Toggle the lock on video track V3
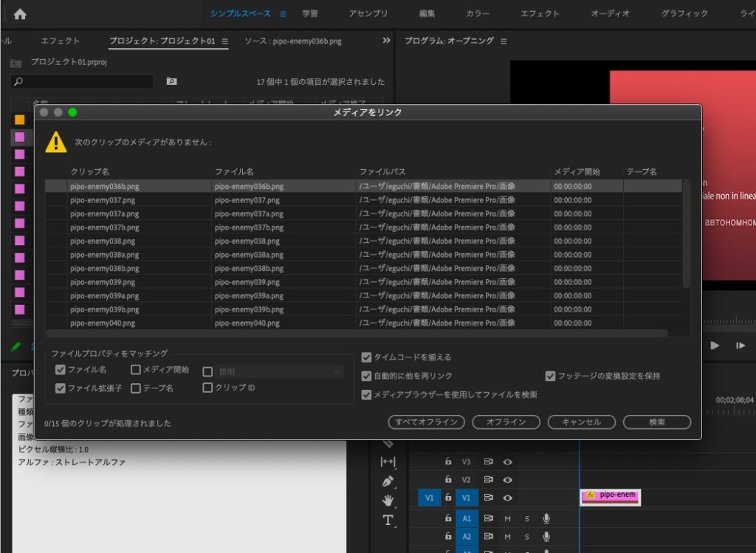756x553 pixels. 447,461
